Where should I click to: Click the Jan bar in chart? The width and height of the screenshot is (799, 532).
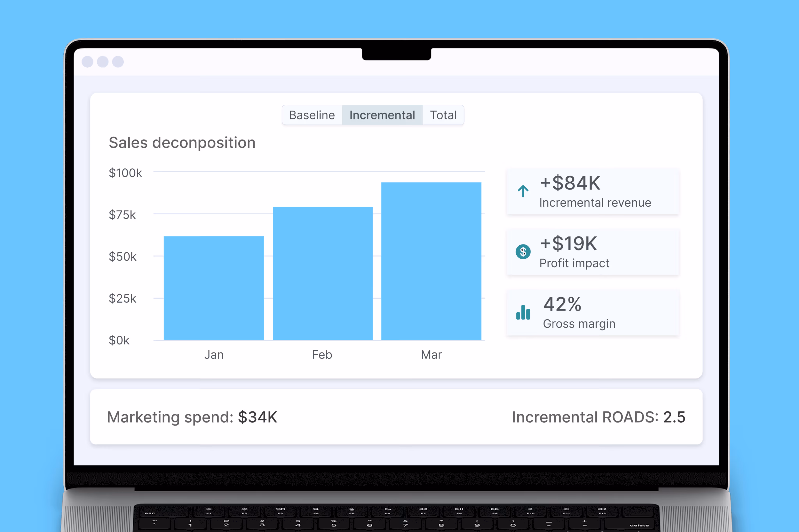tap(214, 288)
